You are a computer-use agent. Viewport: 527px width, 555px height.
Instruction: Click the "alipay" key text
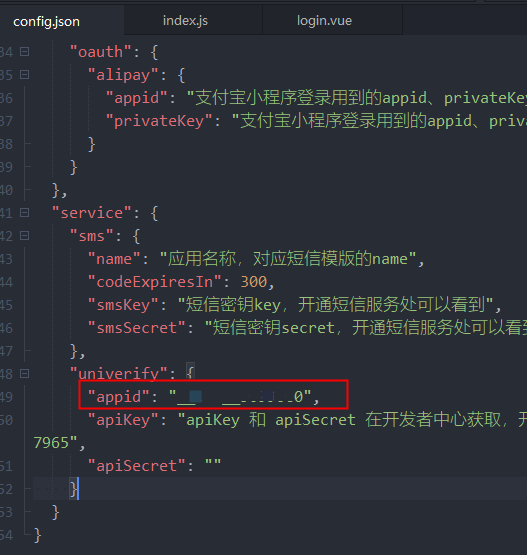pyautogui.click(x=123, y=75)
